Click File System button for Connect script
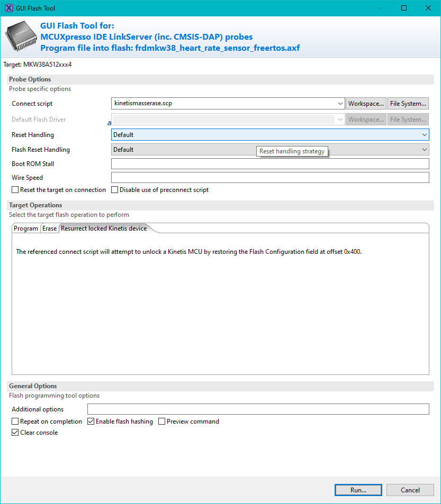This screenshot has width=441, height=504. [x=408, y=104]
